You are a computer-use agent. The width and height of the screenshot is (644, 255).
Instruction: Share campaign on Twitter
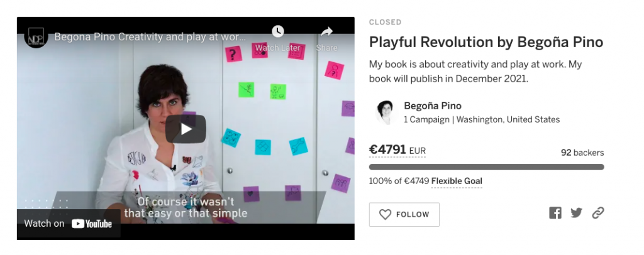pos(576,213)
